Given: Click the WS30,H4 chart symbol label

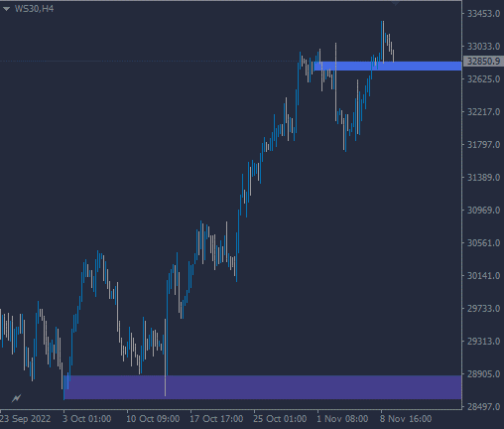Looking at the screenshot, I should tap(34, 9).
